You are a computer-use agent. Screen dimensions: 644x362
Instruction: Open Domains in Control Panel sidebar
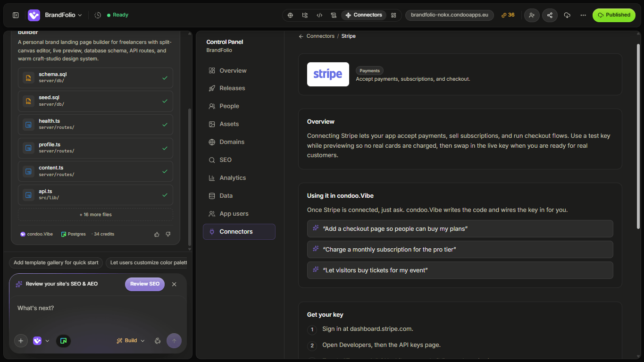coord(239,142)
